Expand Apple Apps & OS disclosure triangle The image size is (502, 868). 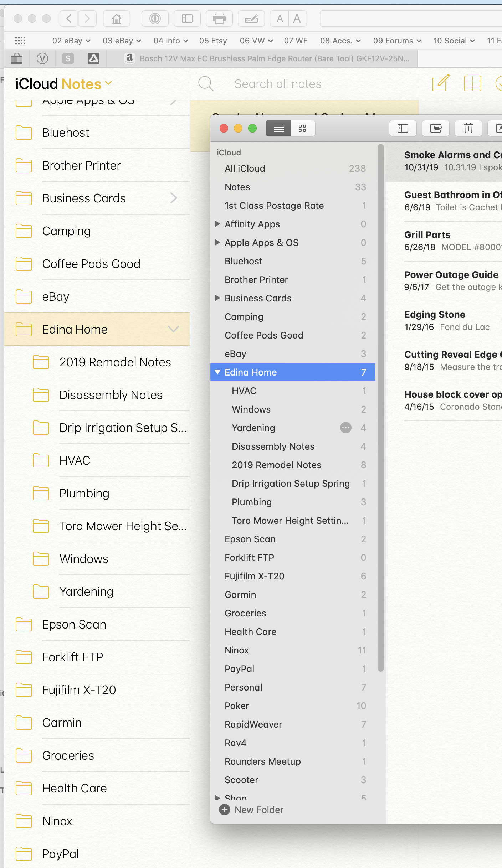coord(217,242)
